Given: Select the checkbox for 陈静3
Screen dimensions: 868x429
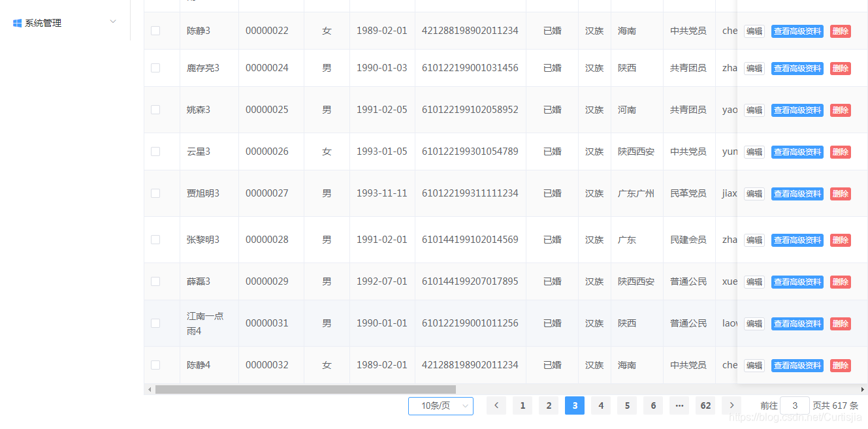Looking at the screenshot, I should 155,31.
